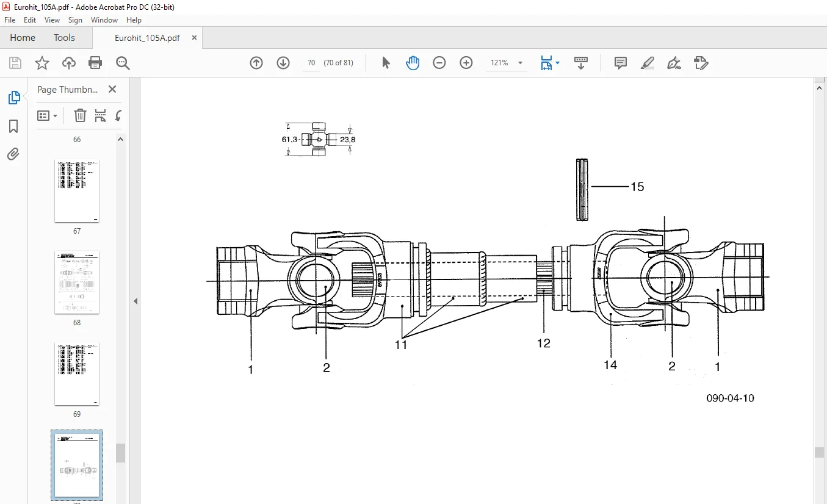Select page 68 thumbnail
Image resolution: width=827 pixels, height=504 pixels.
[x=77, y=283]
